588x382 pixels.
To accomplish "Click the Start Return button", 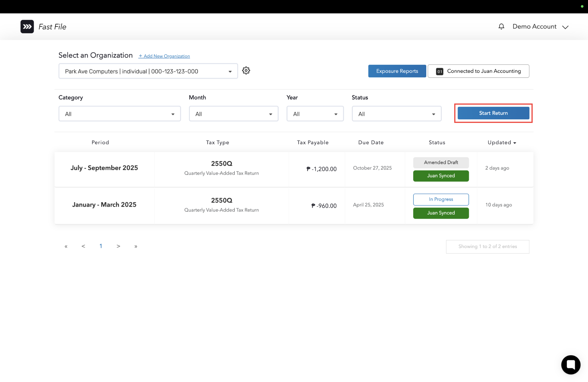I will [x=493, y=113].
